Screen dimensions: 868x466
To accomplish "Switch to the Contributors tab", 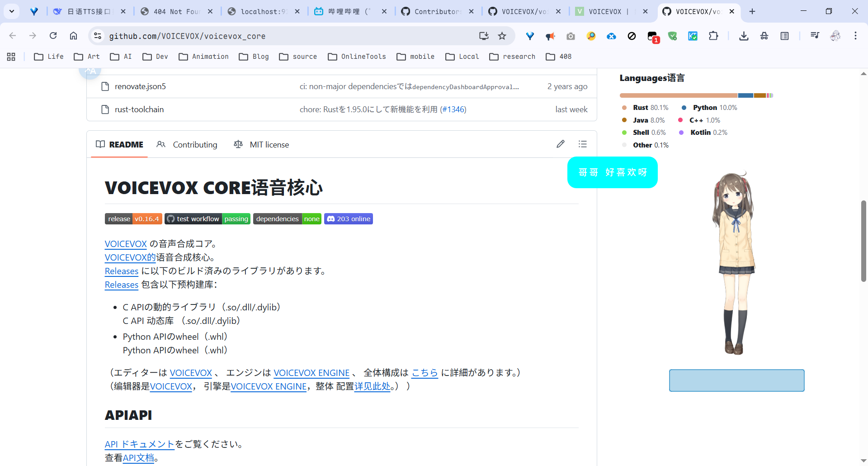I will (x=438, y=11).
